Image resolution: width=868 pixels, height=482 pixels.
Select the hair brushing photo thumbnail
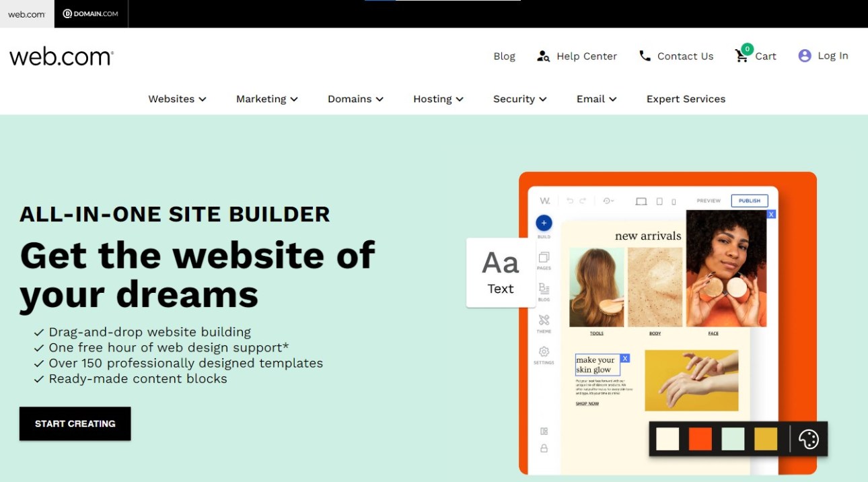pyautogui.click(x=597, y=287)
